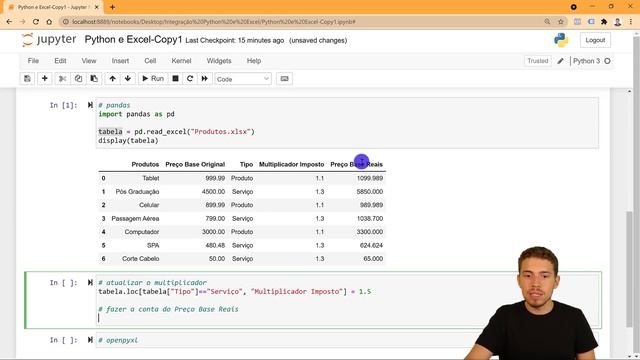Image resolution: width=640 pixels, height=360 pixels.
Task: Run the atualizar o multiplicador cell icon
Action: pyautogui.click(x=90, y=282)
